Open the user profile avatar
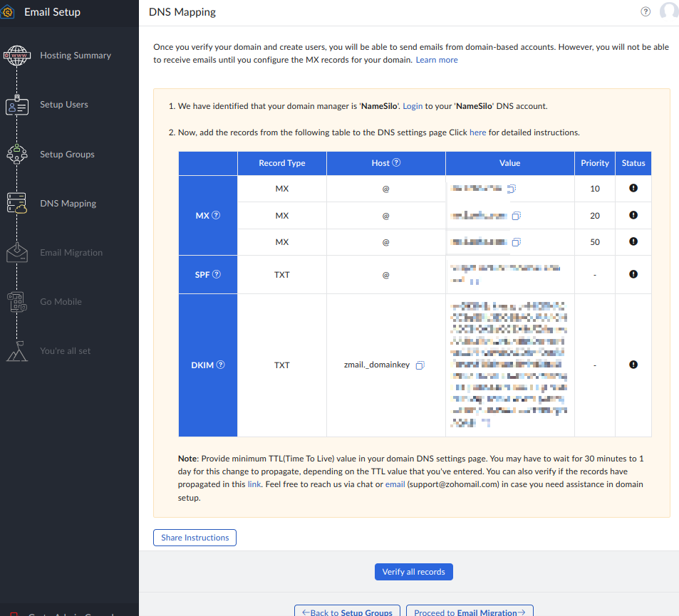Screen dimensions: 679x616 pyautogui.click(x=669, y=11)
